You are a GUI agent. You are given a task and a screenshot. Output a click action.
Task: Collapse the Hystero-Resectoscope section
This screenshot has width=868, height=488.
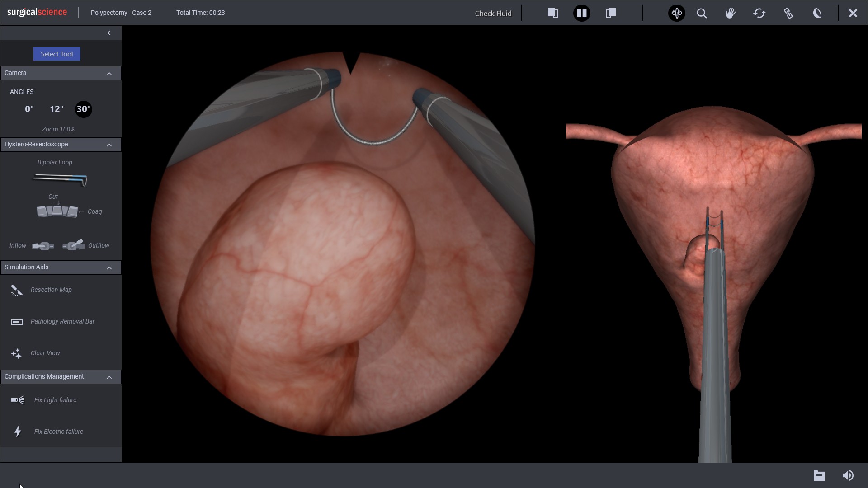point(109,145)
